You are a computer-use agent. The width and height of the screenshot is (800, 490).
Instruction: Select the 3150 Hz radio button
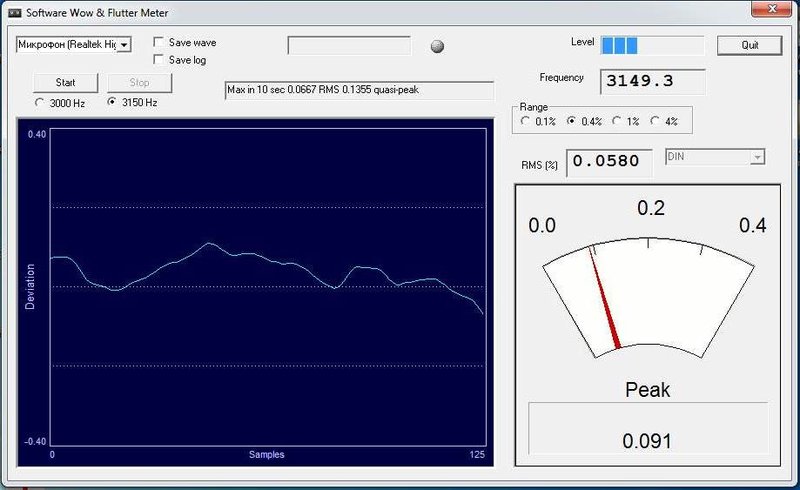click(112, 102)
